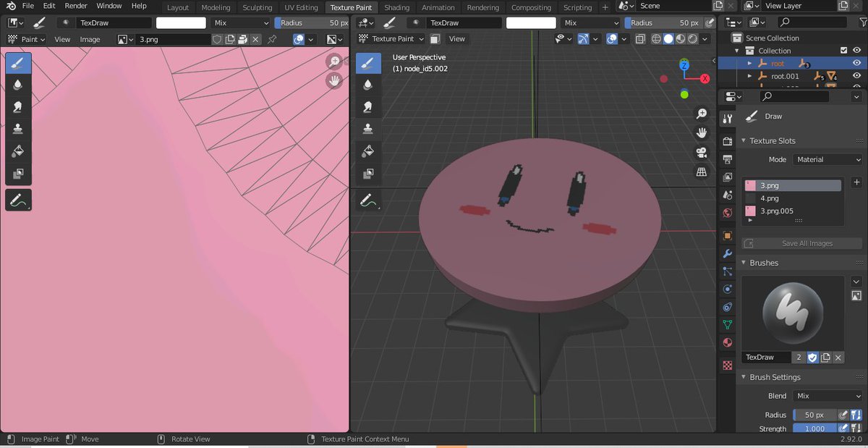Open Texture Paint mode dropdown
Screen dimensions: 868x448
tap(390, 39)
